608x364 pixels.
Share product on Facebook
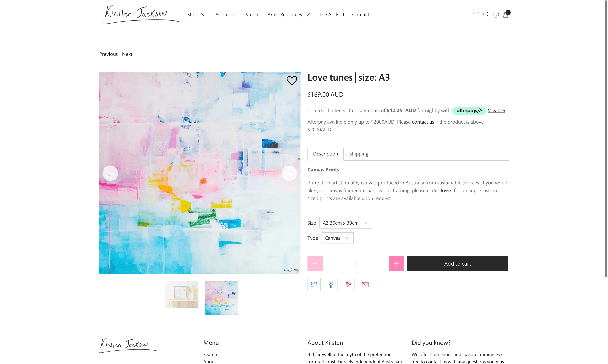[331, 285]
